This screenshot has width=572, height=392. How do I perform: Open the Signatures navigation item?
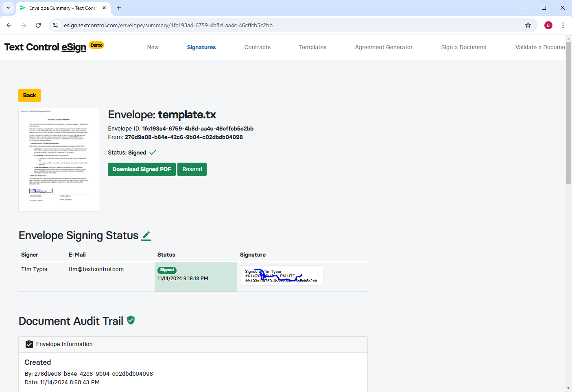tap(201, 47)
